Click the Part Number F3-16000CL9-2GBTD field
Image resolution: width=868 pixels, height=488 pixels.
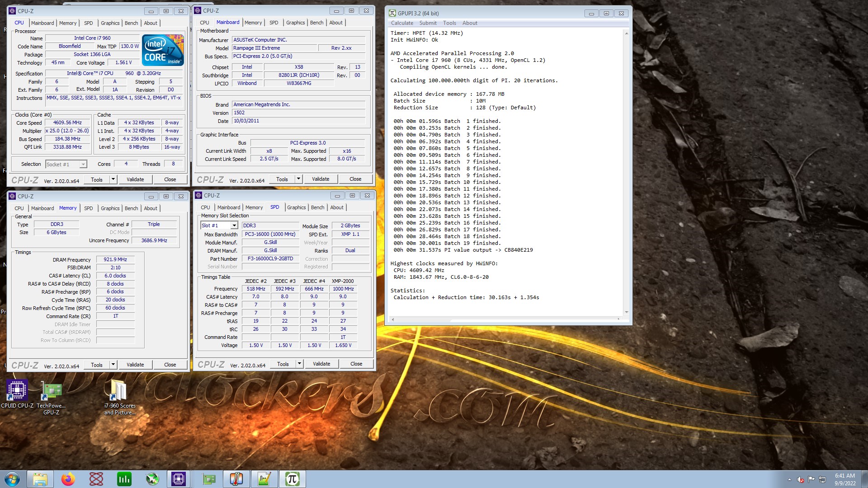pos(270,259)
